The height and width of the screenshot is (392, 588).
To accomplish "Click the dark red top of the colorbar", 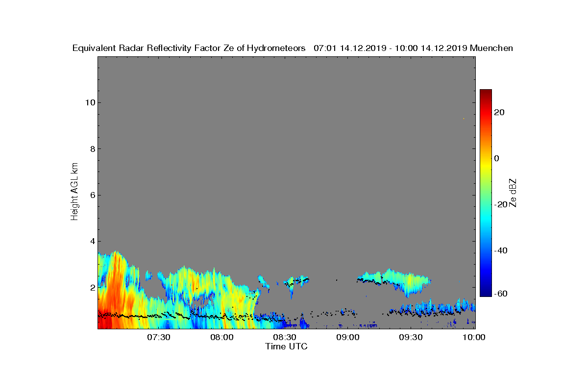I will [486, 92].
